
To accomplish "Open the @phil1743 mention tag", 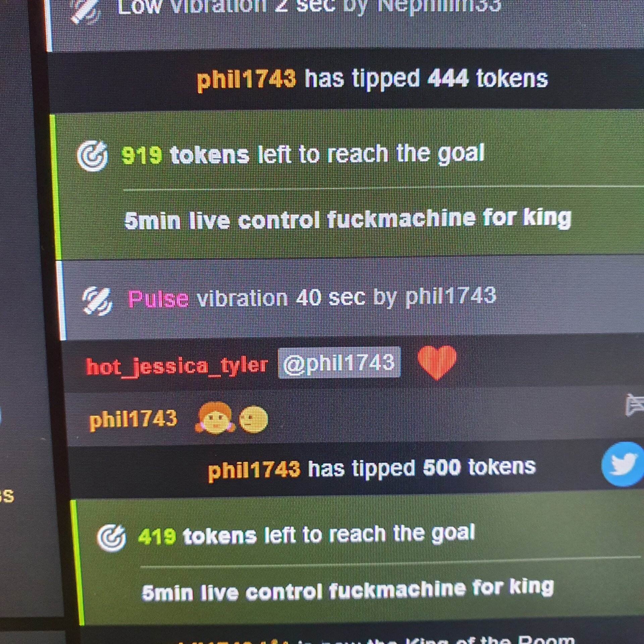I will [x=339, y=363].
